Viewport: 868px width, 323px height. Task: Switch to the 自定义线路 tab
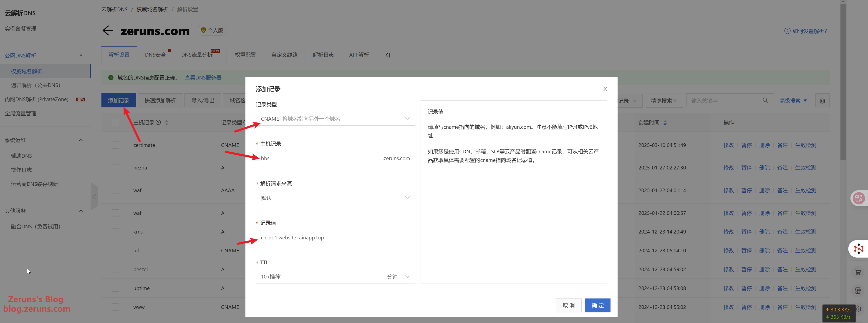(x=284, y=55)
